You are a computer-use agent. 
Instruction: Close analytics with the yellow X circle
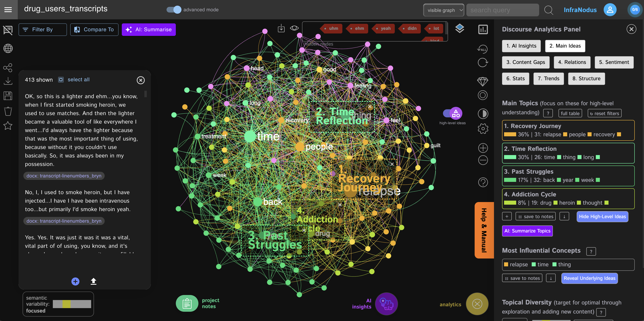[477, 304]
